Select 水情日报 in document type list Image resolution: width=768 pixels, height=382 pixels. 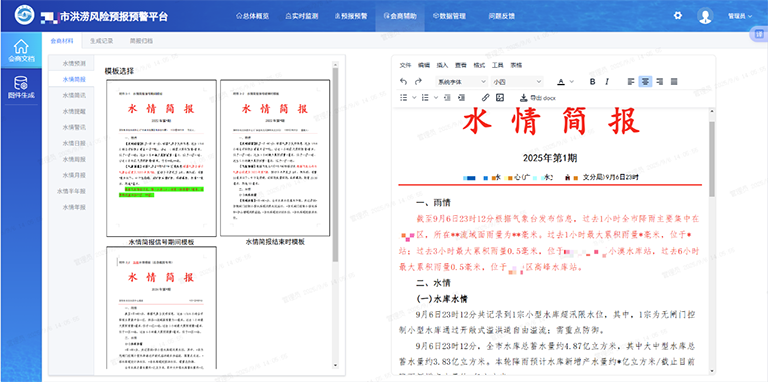point(74,143)
